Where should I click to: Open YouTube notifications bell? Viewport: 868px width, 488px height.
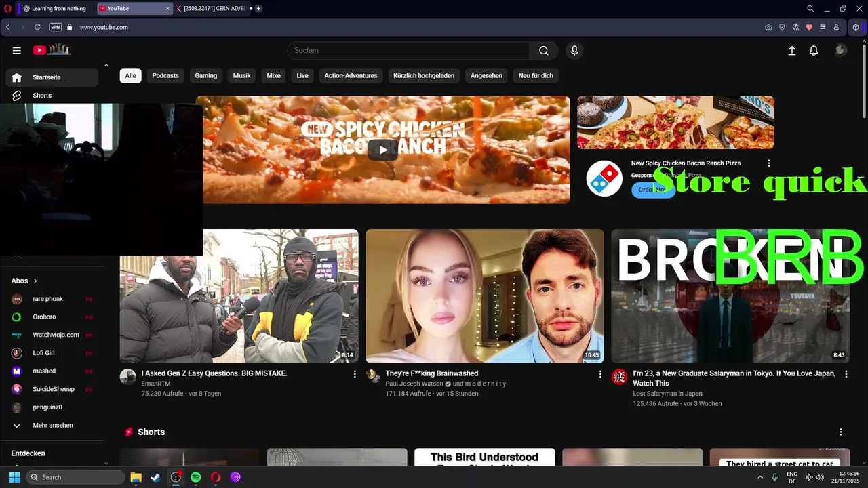pos(814,50)
